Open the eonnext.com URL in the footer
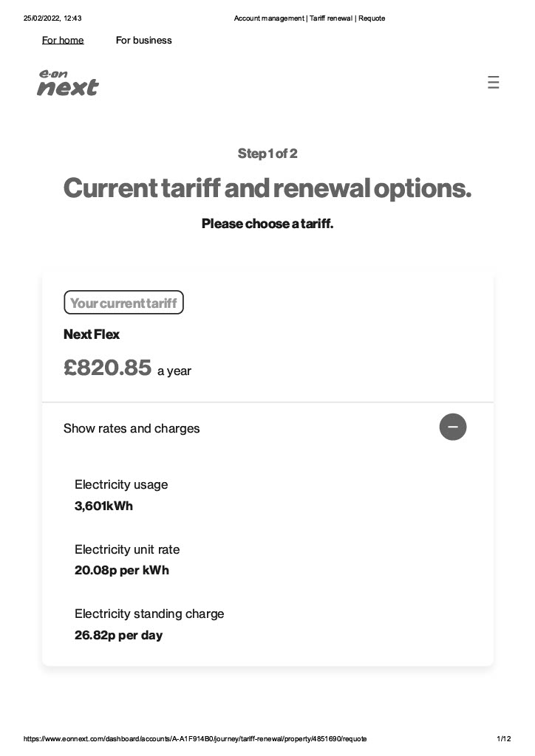The image size is (535, 756). point(195,738)
